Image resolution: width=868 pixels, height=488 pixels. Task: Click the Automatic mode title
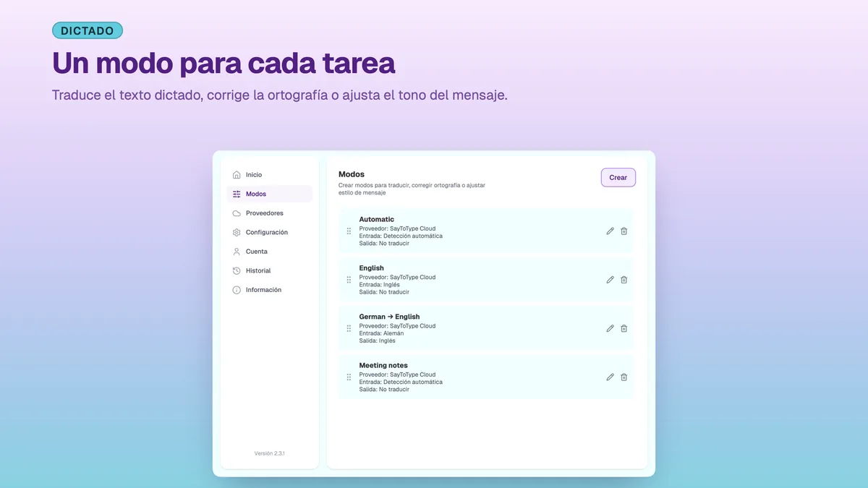tap(377, 219)
